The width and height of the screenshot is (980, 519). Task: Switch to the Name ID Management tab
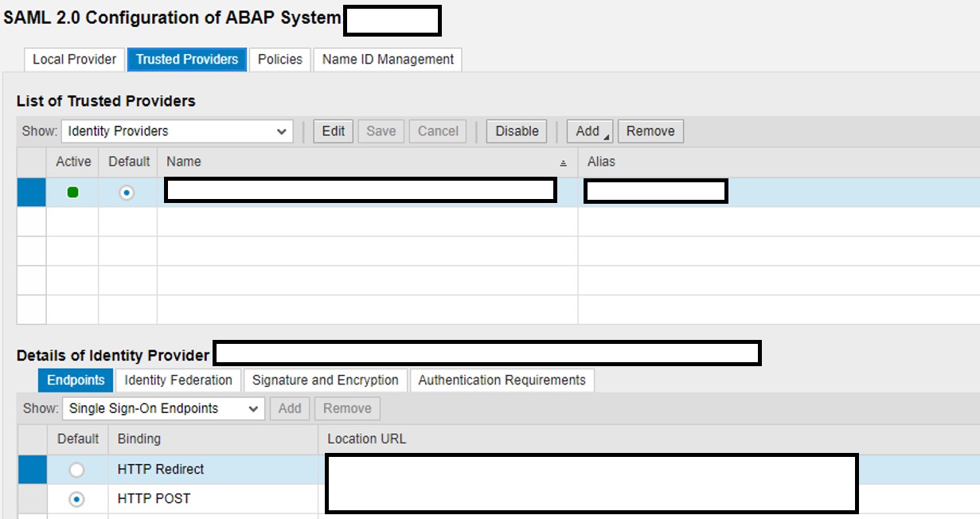[x=387, y=59]
